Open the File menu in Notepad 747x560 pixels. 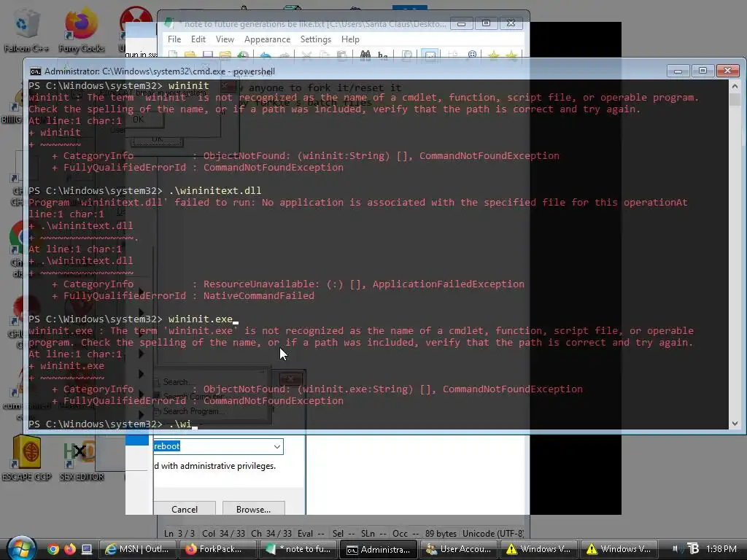(x=174, y=39)
